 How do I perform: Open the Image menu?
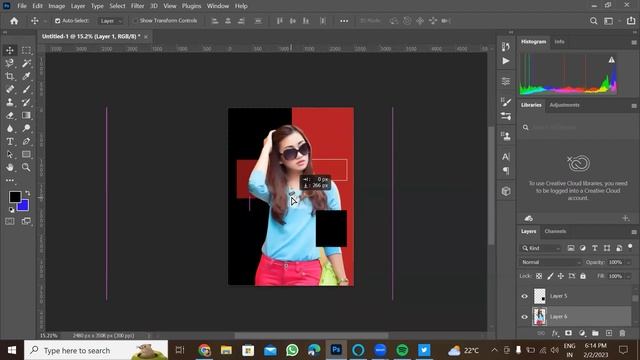[56, 6]
